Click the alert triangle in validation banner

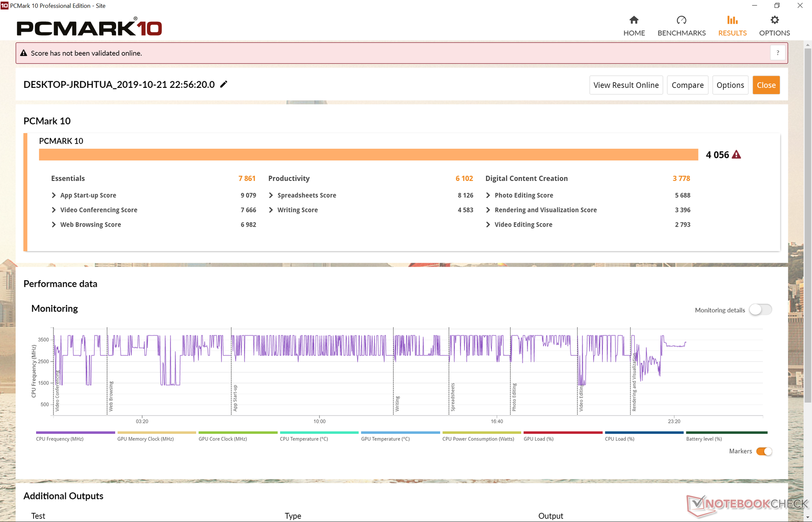(24, 53)
